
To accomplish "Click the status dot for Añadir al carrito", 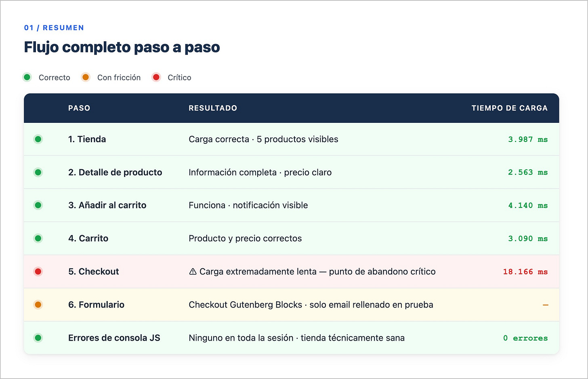I will (38, 205).
